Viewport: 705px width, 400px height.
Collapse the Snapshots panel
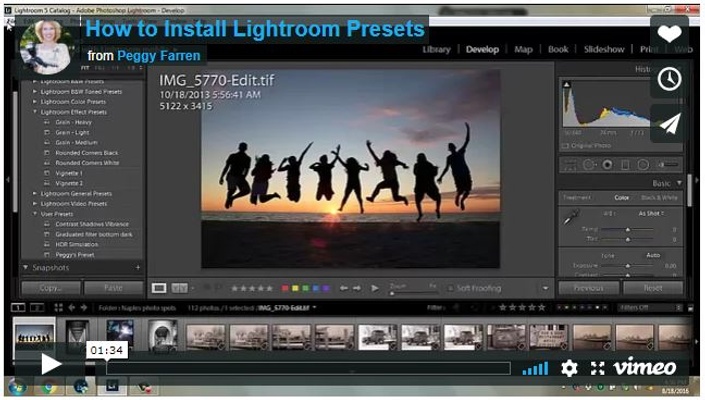tap(26, 267)
